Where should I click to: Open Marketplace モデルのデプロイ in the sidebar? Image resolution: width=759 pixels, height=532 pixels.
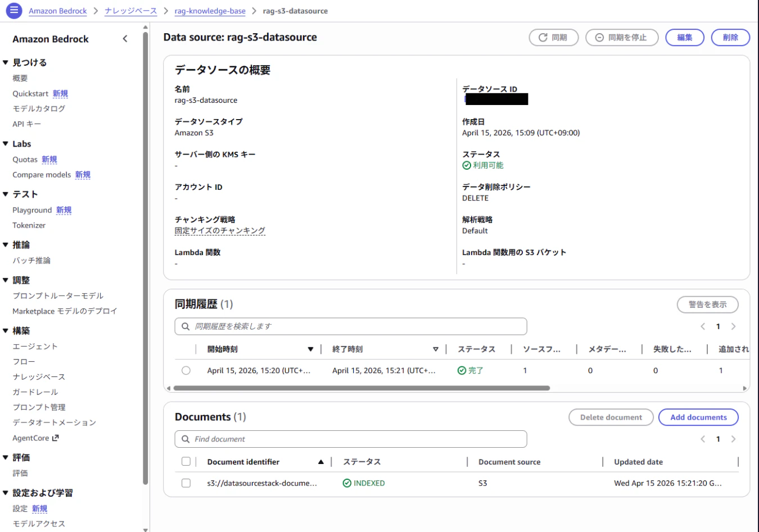65,311
